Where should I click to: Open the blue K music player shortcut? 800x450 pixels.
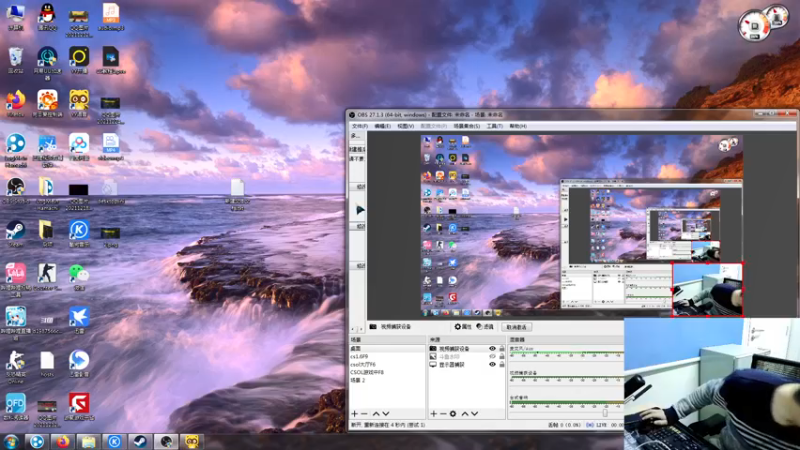click(79, 234)
